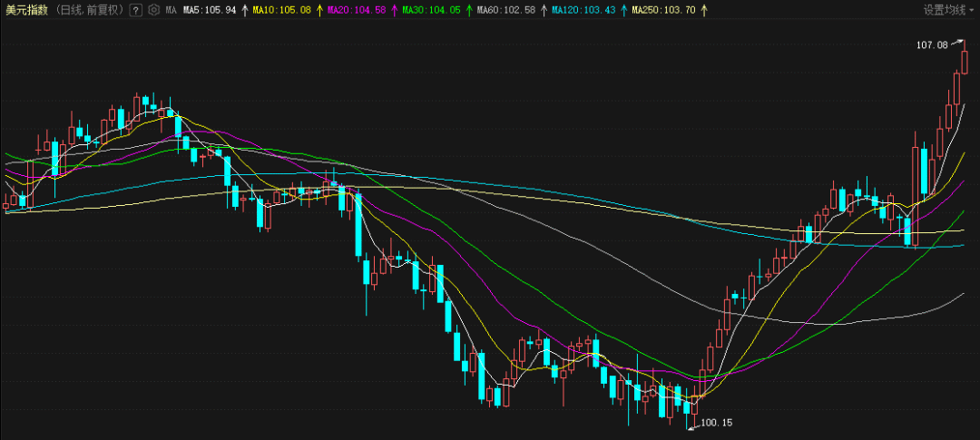Screen dimensions: 980x440
Task: Click the up arrow after MA250 value
Action: click(704, 10)
